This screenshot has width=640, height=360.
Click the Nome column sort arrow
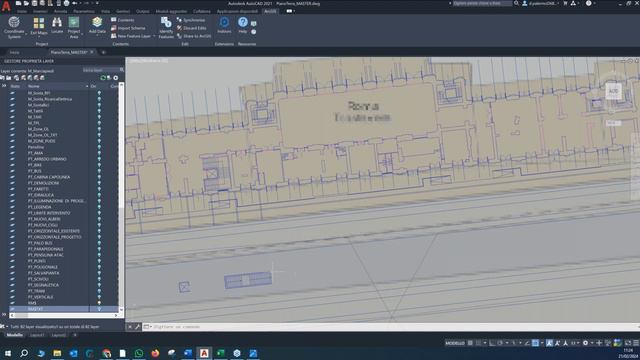87,87
